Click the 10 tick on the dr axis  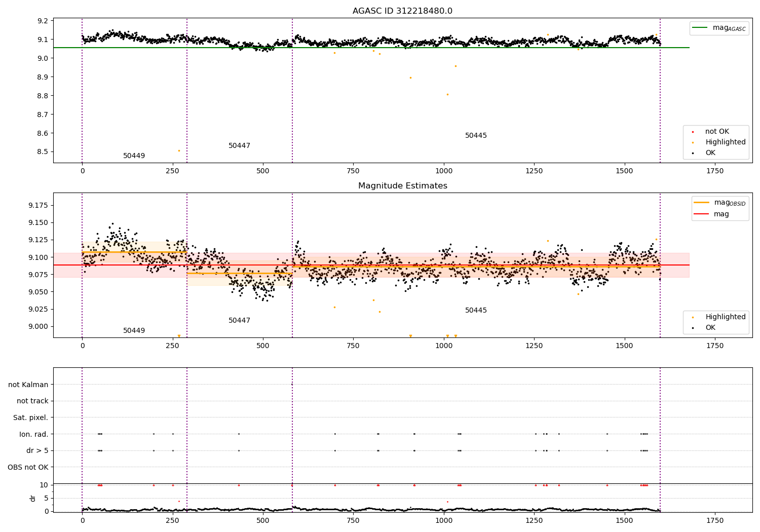pyautogui.click(x=44, y=485)
